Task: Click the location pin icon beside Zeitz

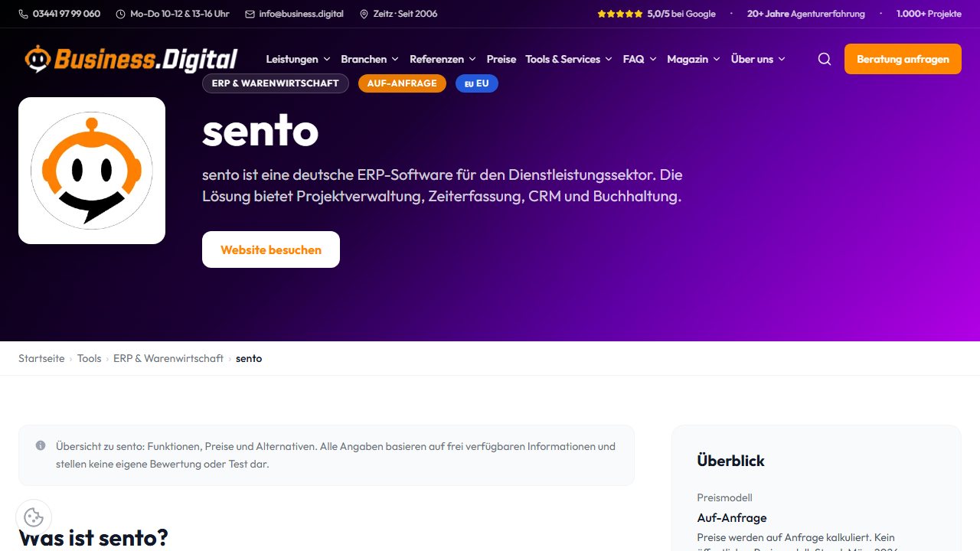Action: pos(364,14)
